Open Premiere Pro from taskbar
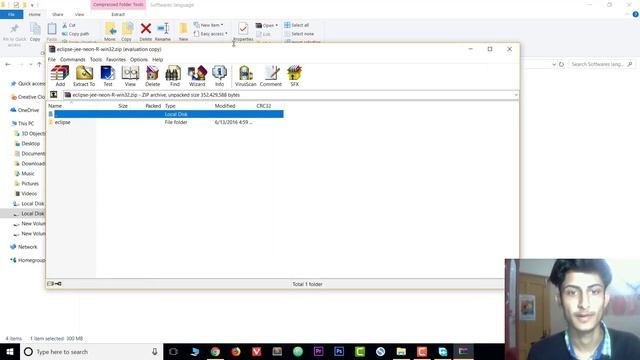The height and width of the screenshot is (360, 640). (x=318, y=351)
